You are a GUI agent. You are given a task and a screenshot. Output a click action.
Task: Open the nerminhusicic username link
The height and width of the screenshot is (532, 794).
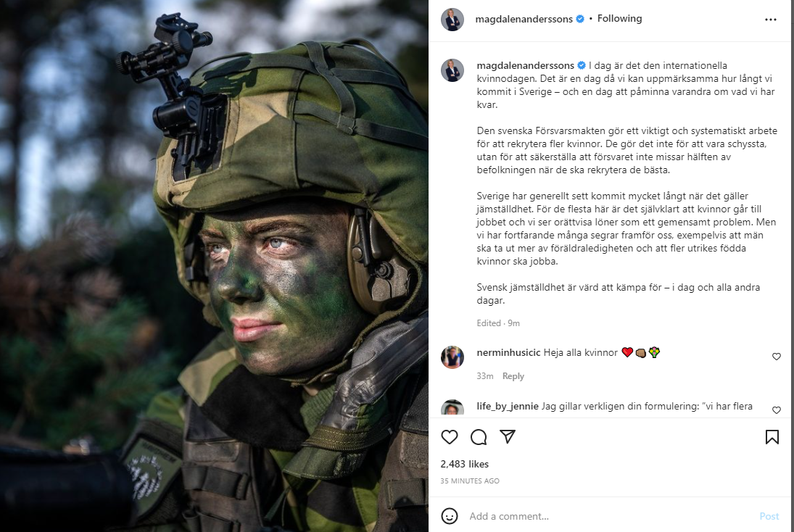coord(508,352)
